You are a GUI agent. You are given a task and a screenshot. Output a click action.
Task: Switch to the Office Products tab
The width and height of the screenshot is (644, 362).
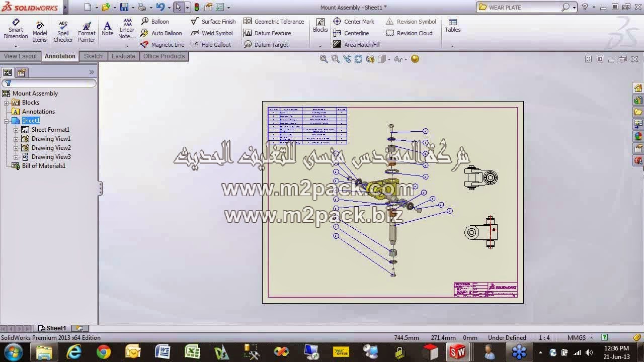click(x=164, y=56)
